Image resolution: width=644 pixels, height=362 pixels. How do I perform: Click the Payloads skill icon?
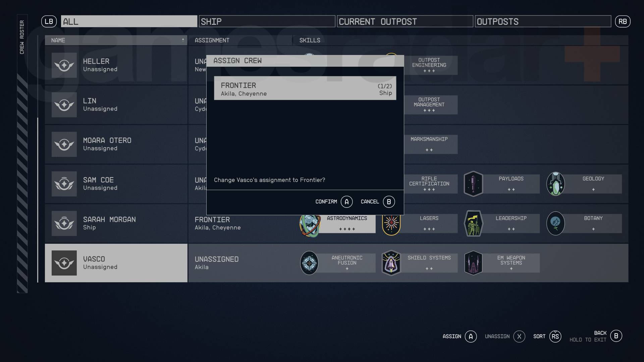point(473,183)
